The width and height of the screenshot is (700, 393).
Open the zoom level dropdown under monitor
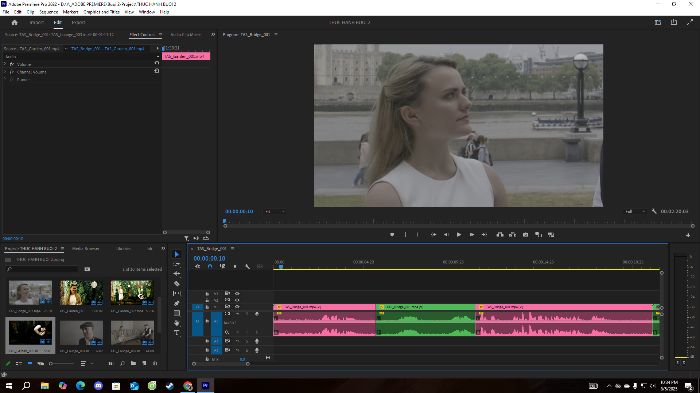(x=275, y=211)
